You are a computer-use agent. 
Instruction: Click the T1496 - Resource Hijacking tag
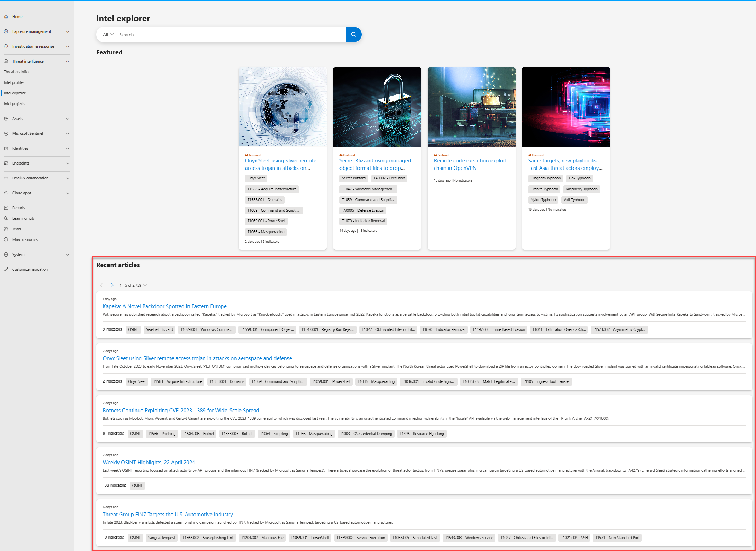[422, 434]
